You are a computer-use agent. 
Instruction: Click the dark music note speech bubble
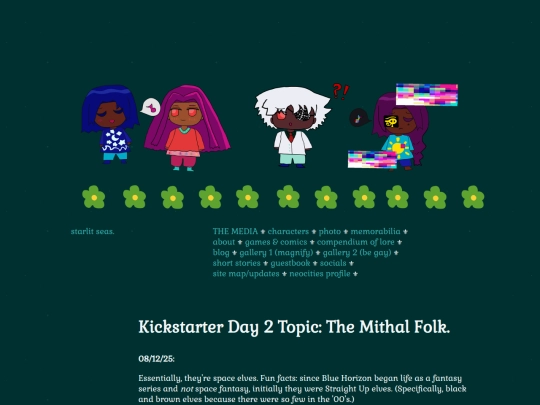pos(359,117)
